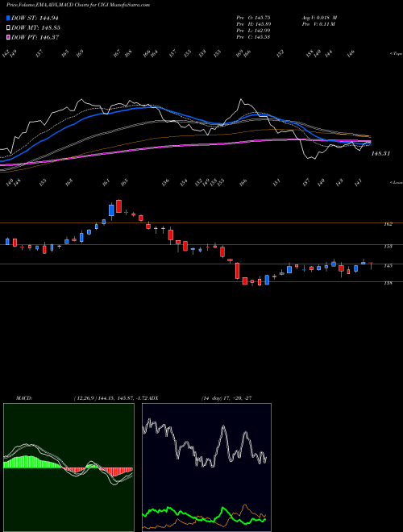The image size is (403, 532).
Task: Click the 162 price level label
Action: point(388,224)
